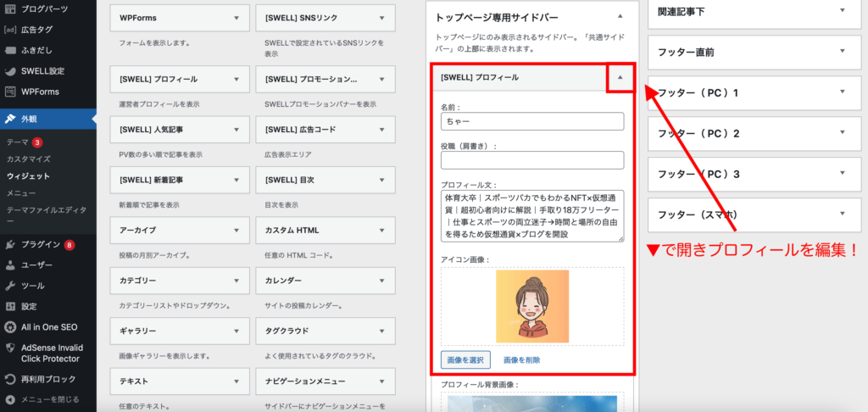Select the ウィジェット submenu item
The height and width of the screenshot is (412, 868).
tap(28, 176)
